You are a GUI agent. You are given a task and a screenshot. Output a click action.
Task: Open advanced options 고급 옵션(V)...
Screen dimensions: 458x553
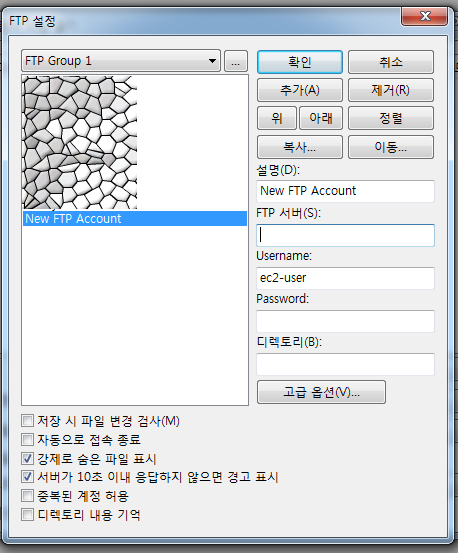click(x=321, y=392)
